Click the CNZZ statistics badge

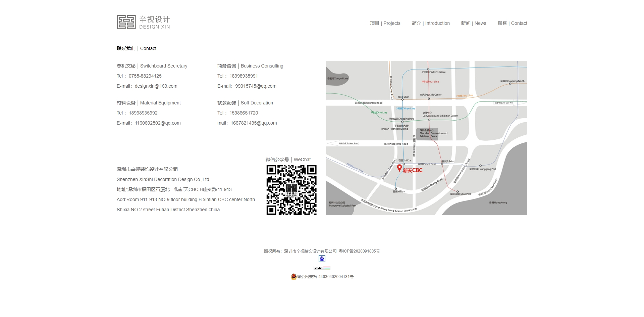coord(322,268)
